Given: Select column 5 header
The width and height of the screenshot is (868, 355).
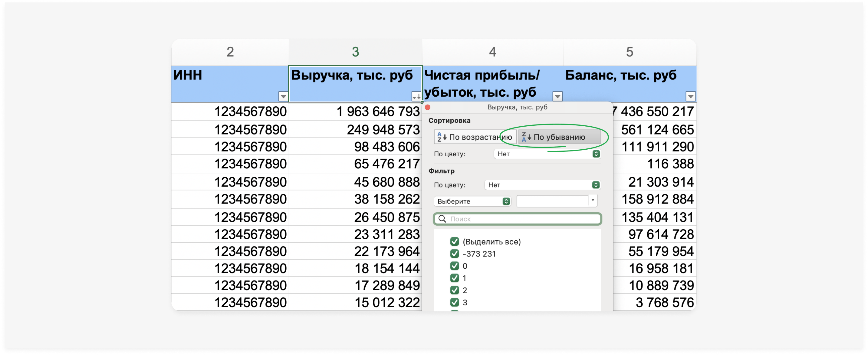Looking at the screenshot, I should click(630, 52).
